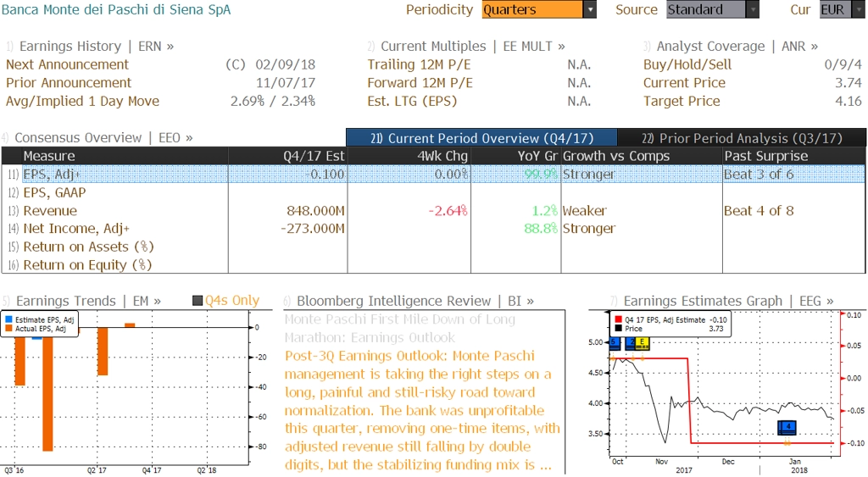Click the Net Income estimate -273.000M
The height and width of the screenshot is (477, 868).
tap(312, 229)
